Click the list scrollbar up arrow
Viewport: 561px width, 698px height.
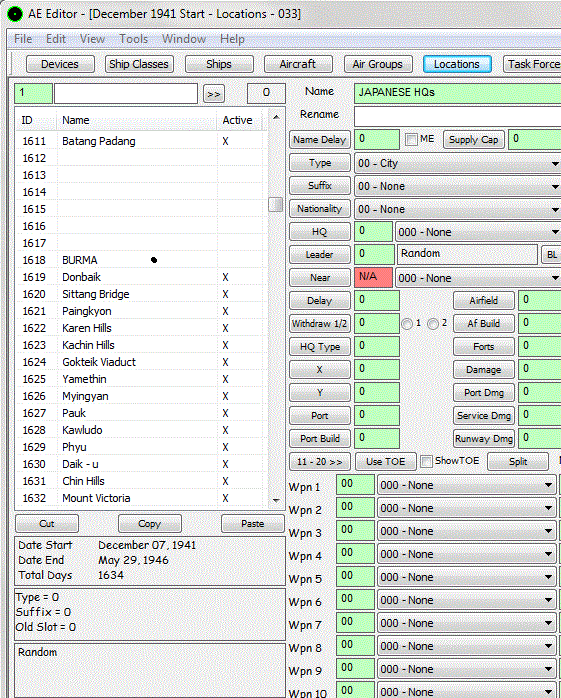276,118
